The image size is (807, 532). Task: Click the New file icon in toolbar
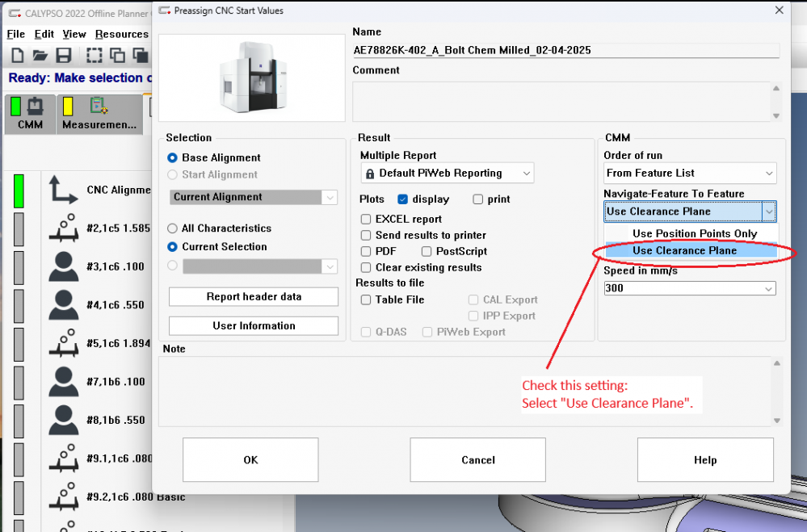(17, 56)
